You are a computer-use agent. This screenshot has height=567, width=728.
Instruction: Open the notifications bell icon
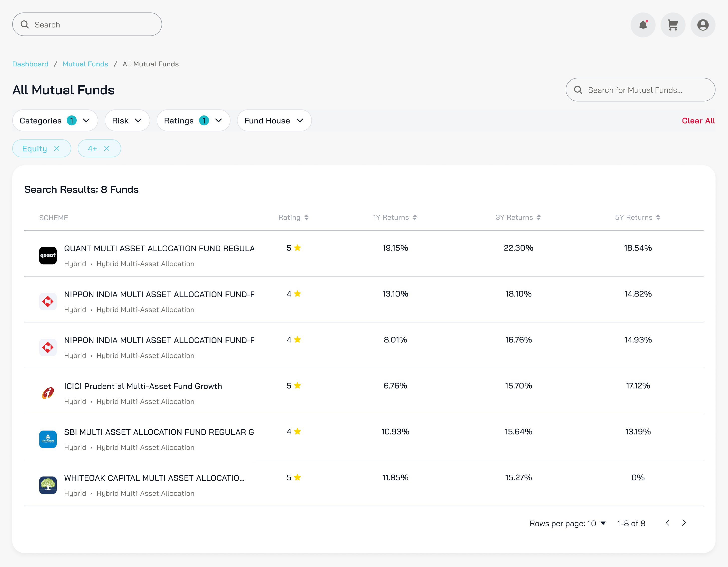[643, 25]
